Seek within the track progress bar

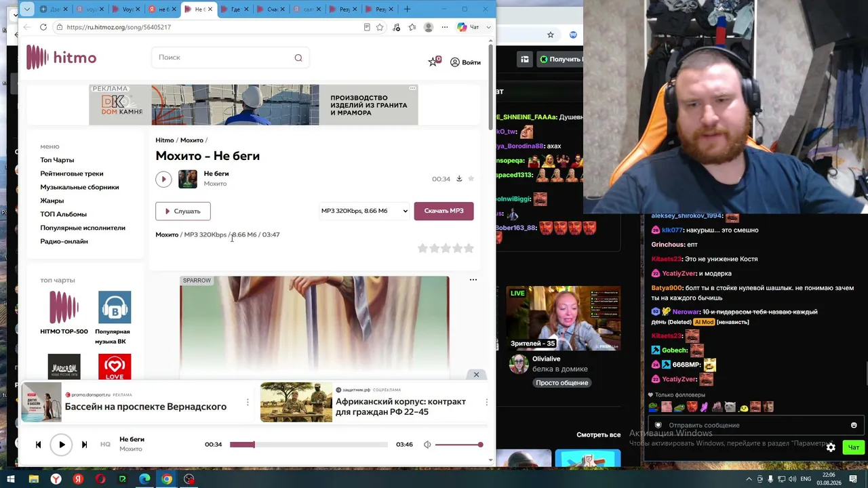pyautogui.click(x=309, y=445)
